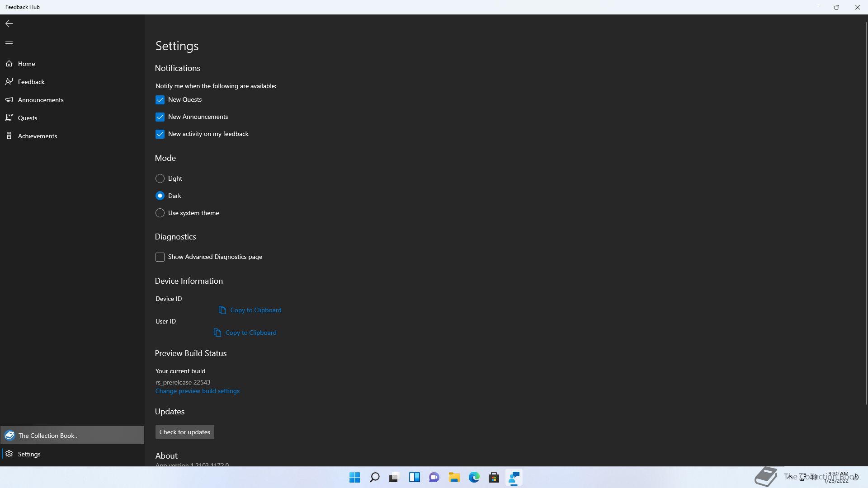Open Microsoft Store from taskbar

point(494,477)
